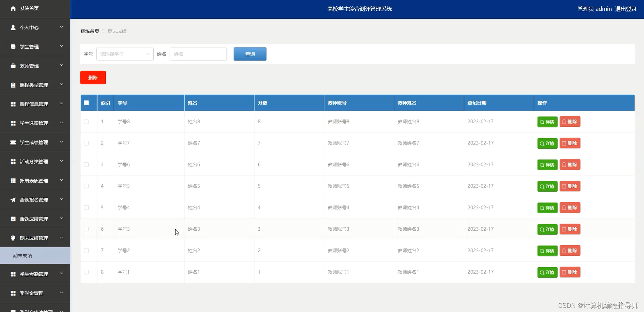Expand 活动成绩管理 menu chevron
The width and height of the screenshot is (644, 312).
[62, 218]
